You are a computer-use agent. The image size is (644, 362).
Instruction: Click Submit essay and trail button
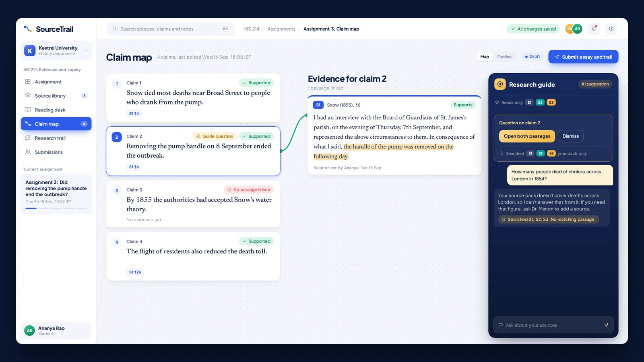pyautogui.click(x=583, y=57)
